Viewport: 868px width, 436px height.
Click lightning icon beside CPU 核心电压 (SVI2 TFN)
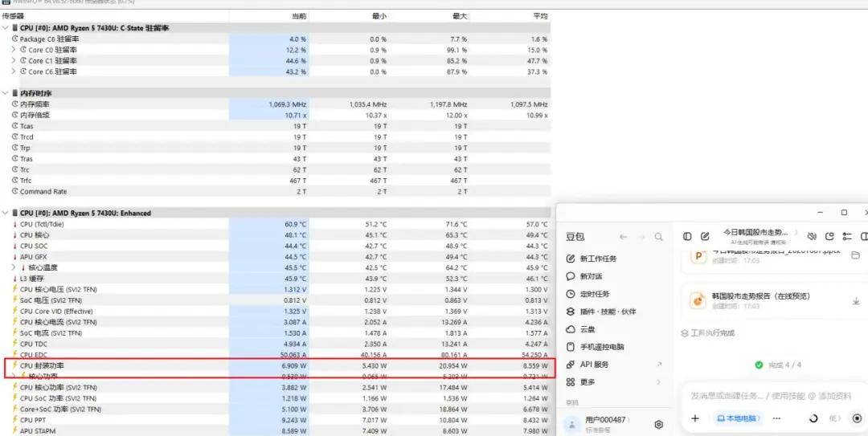pyautogui.click(x=15, y=289)
